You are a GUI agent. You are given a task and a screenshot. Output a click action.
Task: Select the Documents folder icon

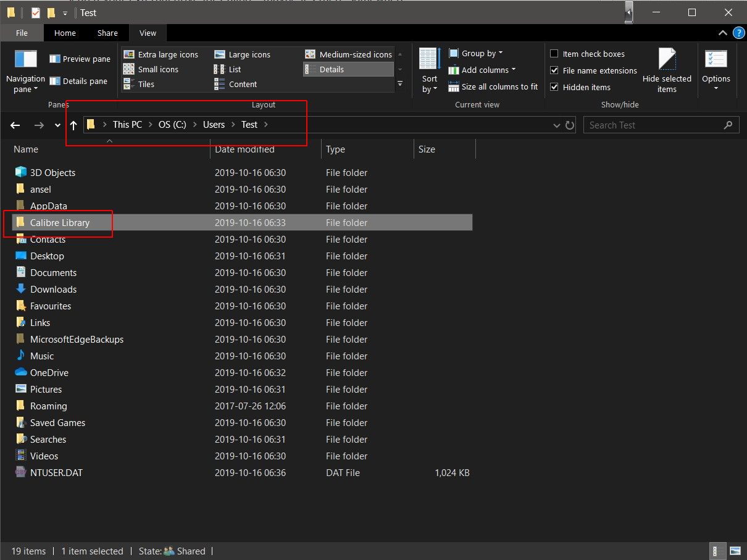click(x=21, y=272)
